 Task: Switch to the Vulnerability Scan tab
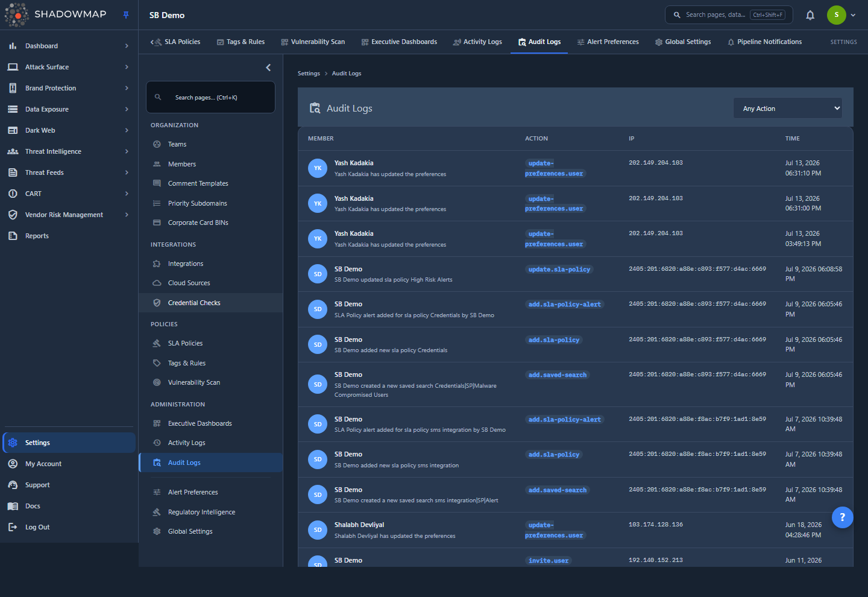pos(313,42)
